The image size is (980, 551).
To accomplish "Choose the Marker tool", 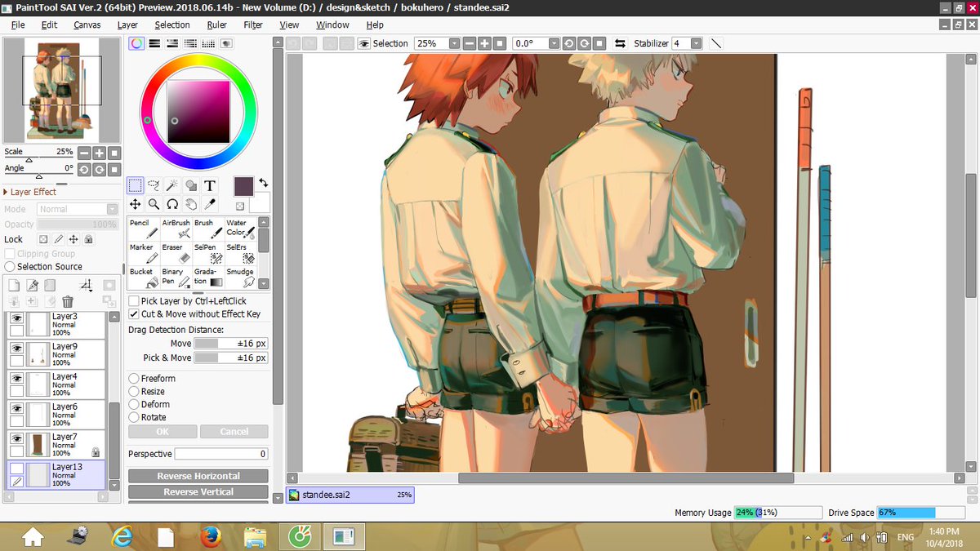I will pos(144,253).
